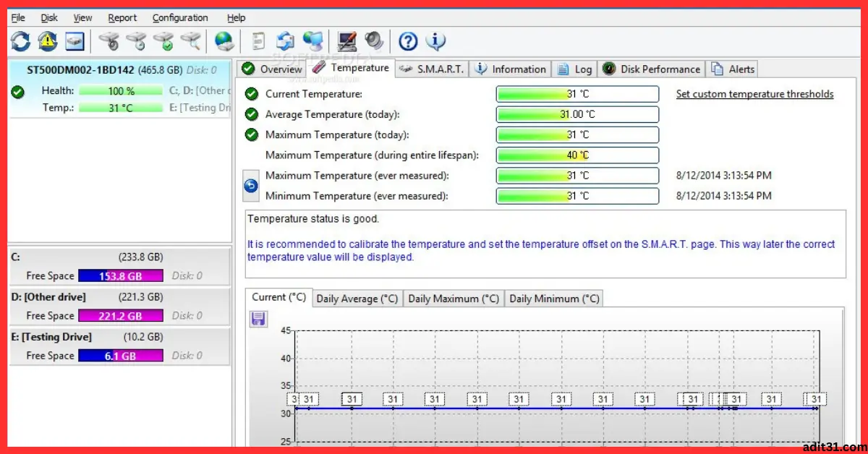The height and width of the screenshot is (454, 868).
Task: Click the blue calibration recommendation text
Action: [541, 250]
